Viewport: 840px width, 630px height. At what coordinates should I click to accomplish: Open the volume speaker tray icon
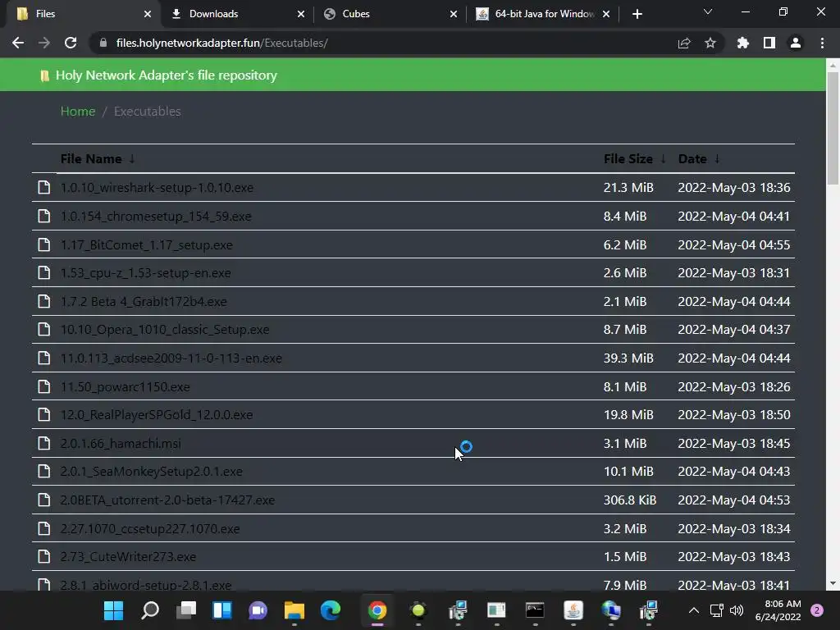pos(737,610)
